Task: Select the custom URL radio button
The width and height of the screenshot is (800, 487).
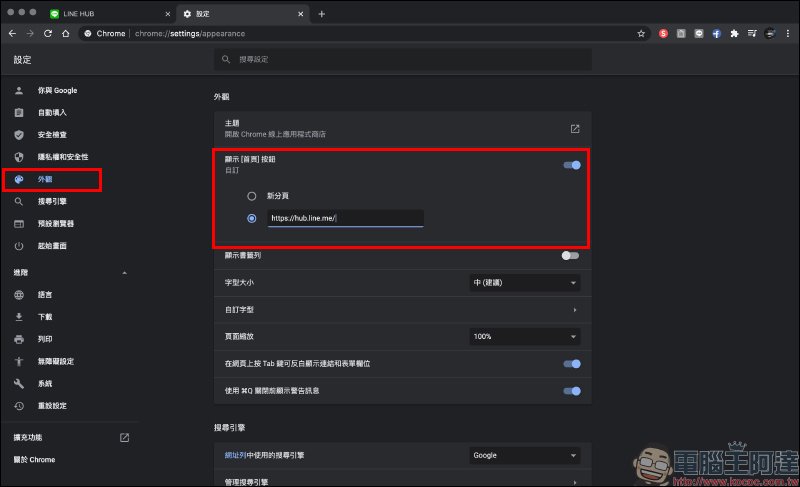Action: coord(252,218)
